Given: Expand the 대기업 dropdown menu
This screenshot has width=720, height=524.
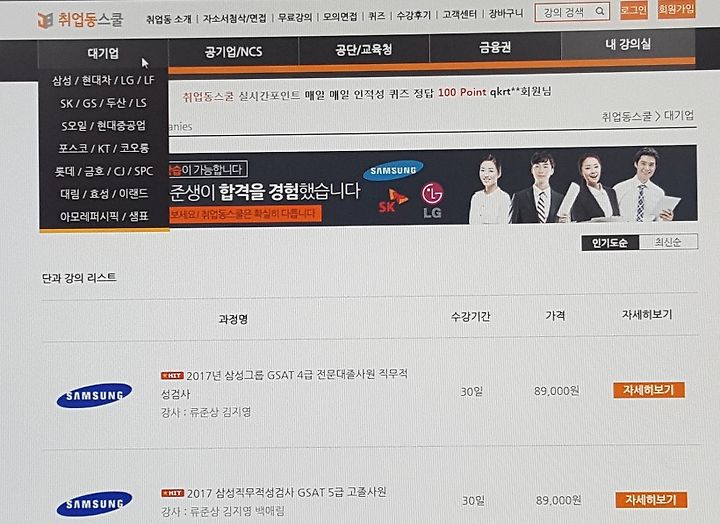Looking at the screenshot, I should pyautogui.click(x=103, y=54).
